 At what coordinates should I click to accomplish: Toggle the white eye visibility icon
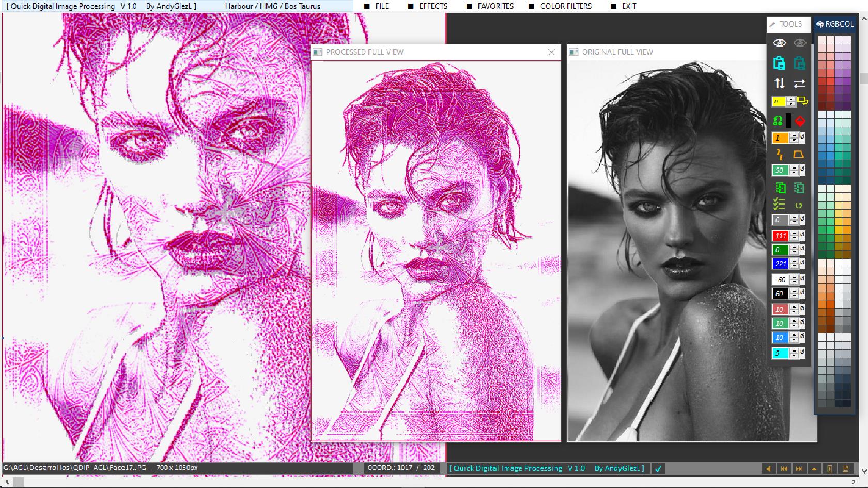[779, 43]
